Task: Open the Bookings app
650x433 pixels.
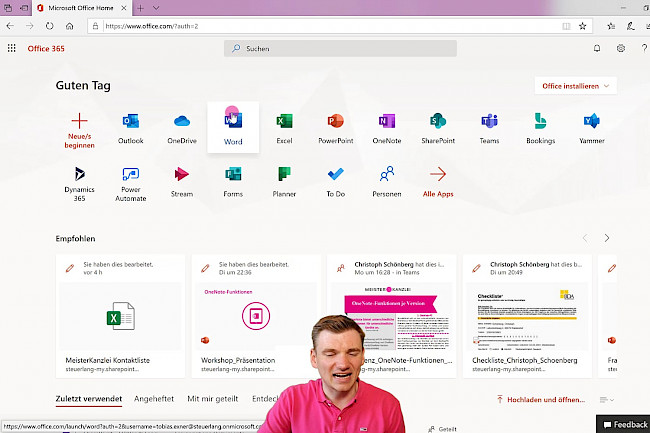Action: pos(541,128)
